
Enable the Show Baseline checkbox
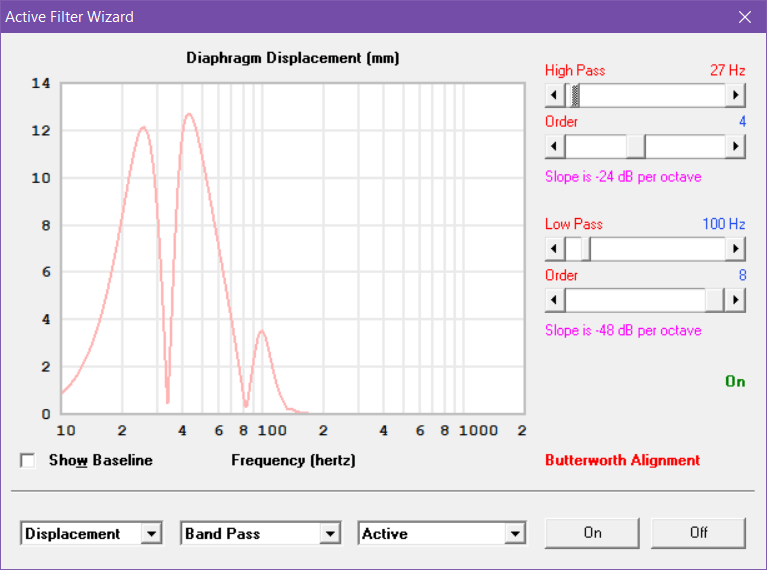tap(28, 460)
